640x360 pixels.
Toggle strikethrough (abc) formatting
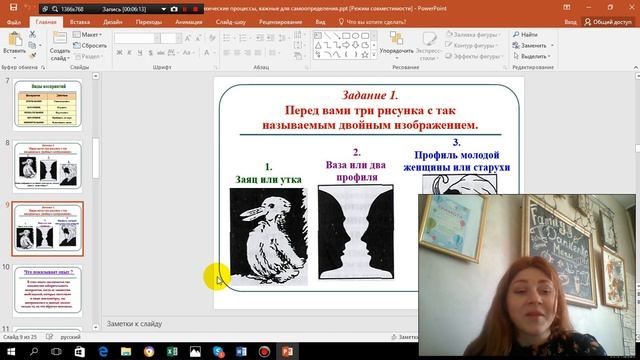[160, 52]
